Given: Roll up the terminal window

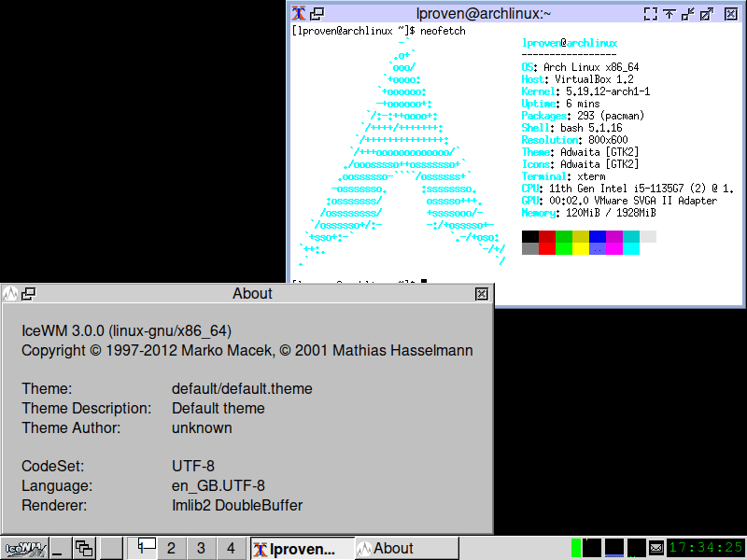Looking at the screenshot, I should point(669,14).
